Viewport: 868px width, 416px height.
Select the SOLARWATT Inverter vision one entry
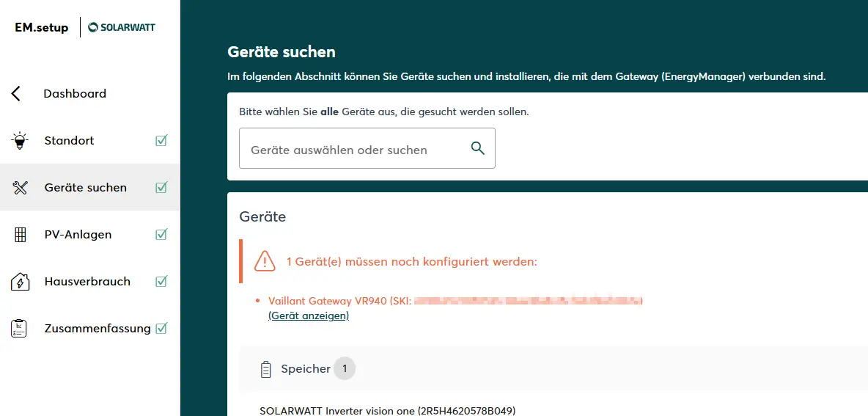[x=388, y=410]
